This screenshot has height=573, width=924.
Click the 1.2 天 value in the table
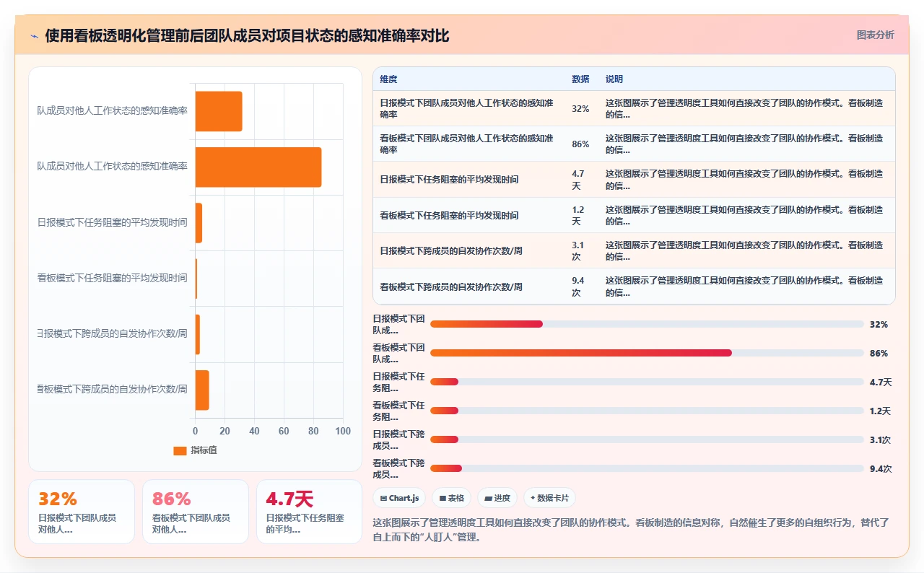point(578,215)
